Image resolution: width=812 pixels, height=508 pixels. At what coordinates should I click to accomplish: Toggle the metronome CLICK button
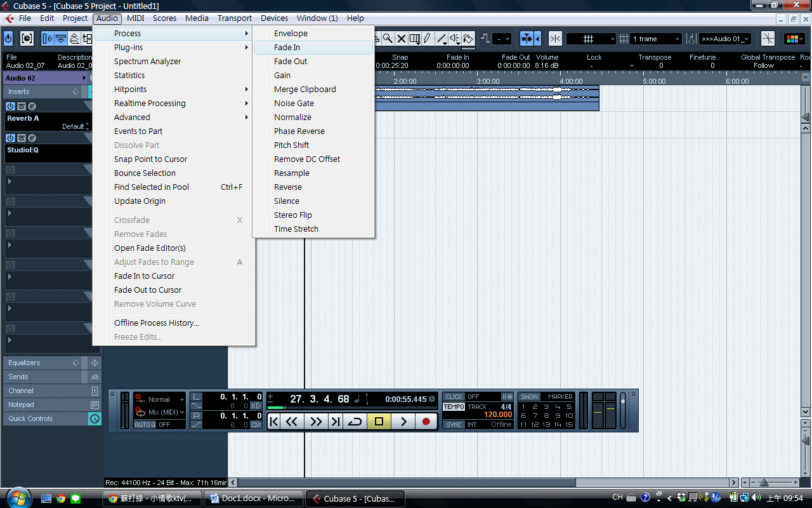click(454, 397)
